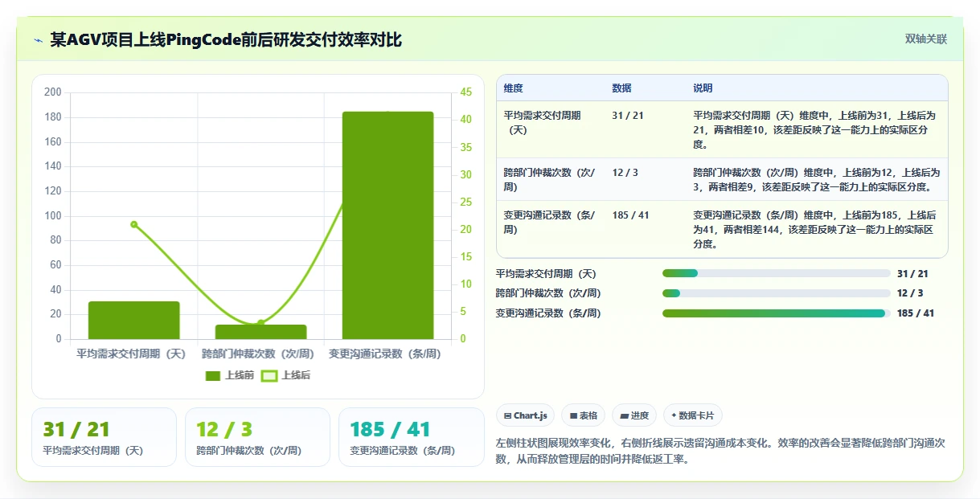Click the 变更沟通记录数 progress bar

[776, 313]
